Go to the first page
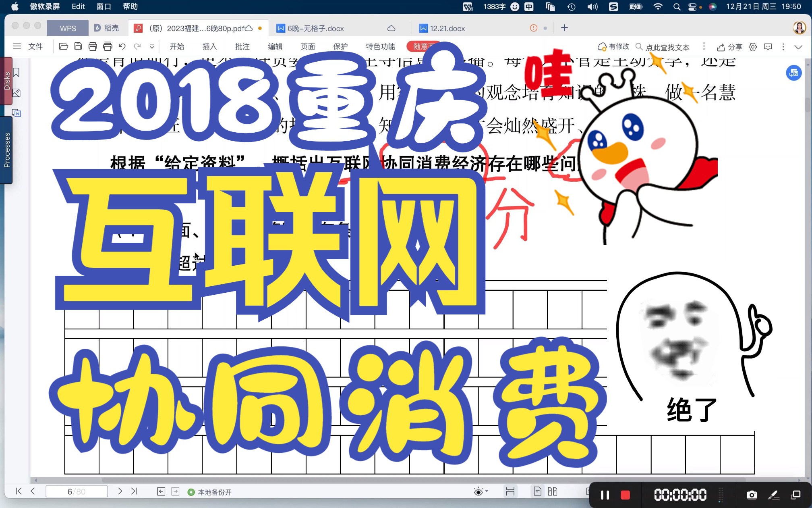Image resolution: width=812 pixels, height=508 pixels. click(19, 491)
